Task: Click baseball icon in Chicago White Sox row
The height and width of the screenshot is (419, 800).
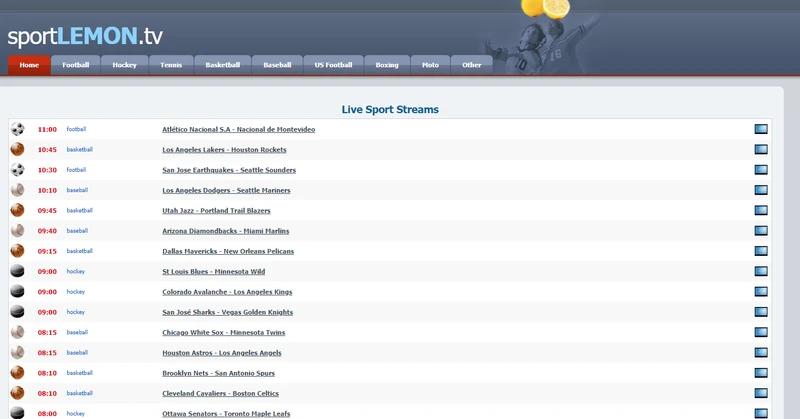Action: point(17,332)
